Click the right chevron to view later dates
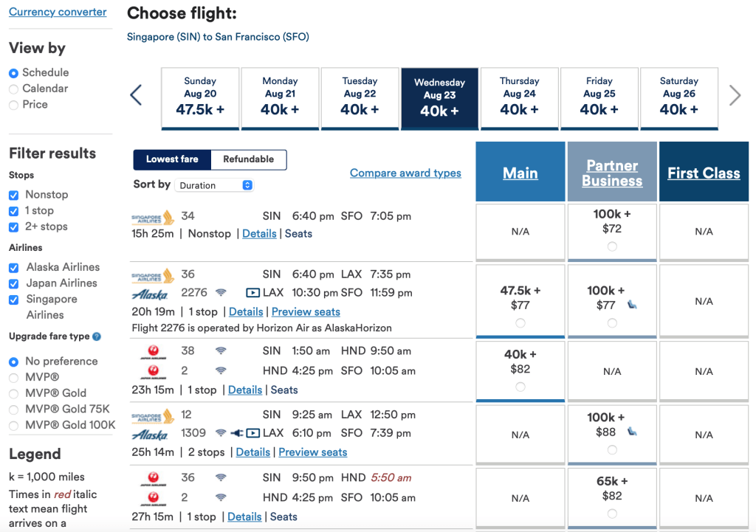This screenshot has height=532, width=756. coord(735,95)
